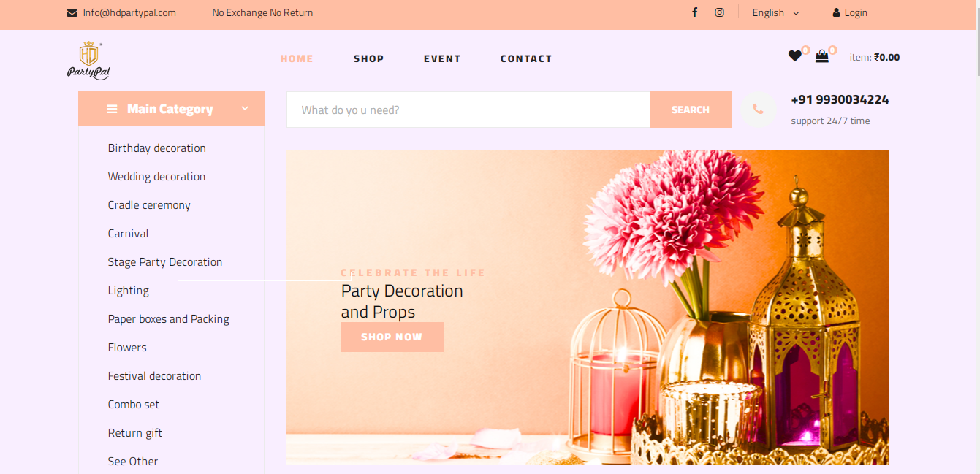
Task: Click the 'CELEBRATE THE LIFE' banner text
Action: click(413, 272)
